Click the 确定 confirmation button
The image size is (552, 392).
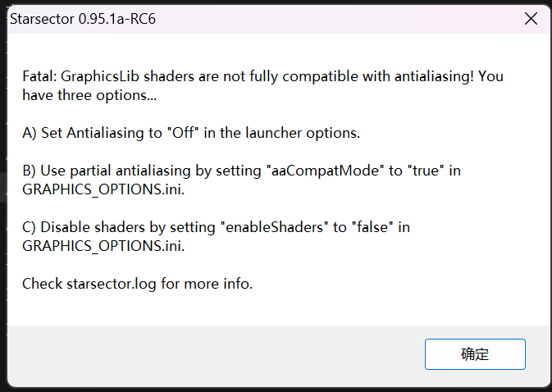click(x=475, y=354)
